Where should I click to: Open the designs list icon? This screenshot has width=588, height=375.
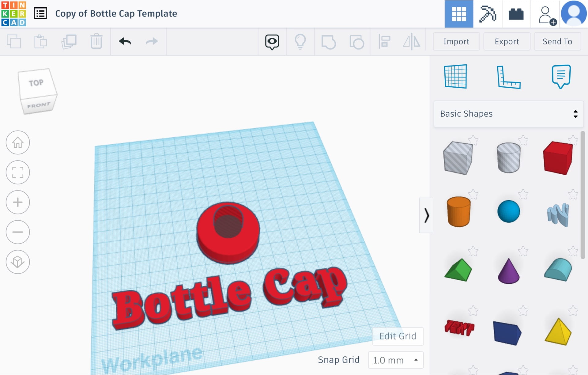coord(40,13)
